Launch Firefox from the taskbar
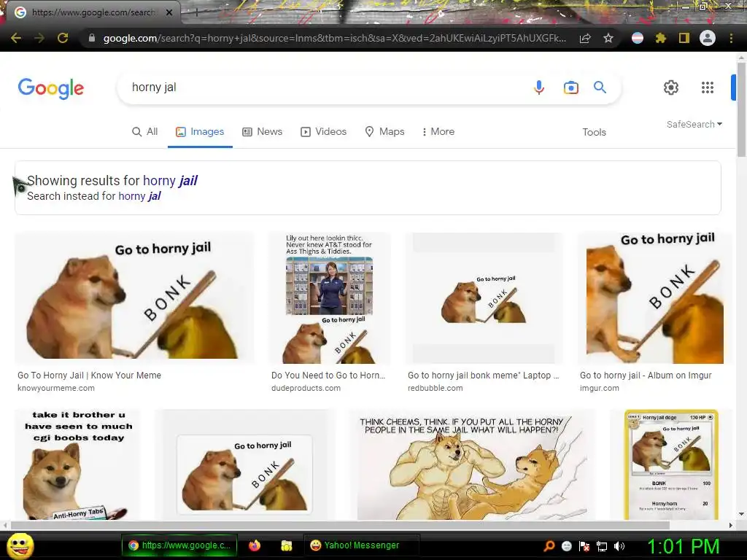747x560 pixels. point(255,545)
